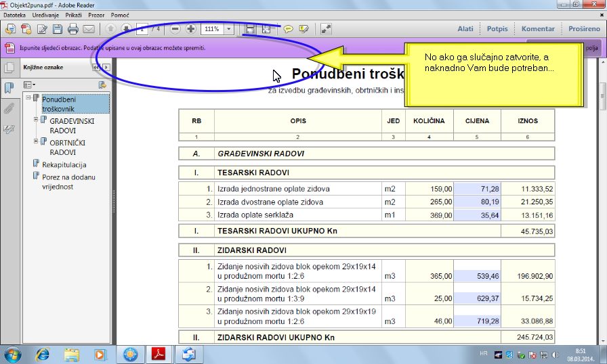Open the Windows Start button

12,355
